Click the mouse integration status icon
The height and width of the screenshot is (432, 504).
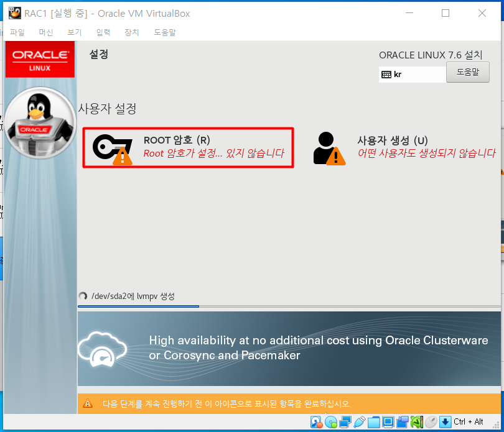click(431, 422)
